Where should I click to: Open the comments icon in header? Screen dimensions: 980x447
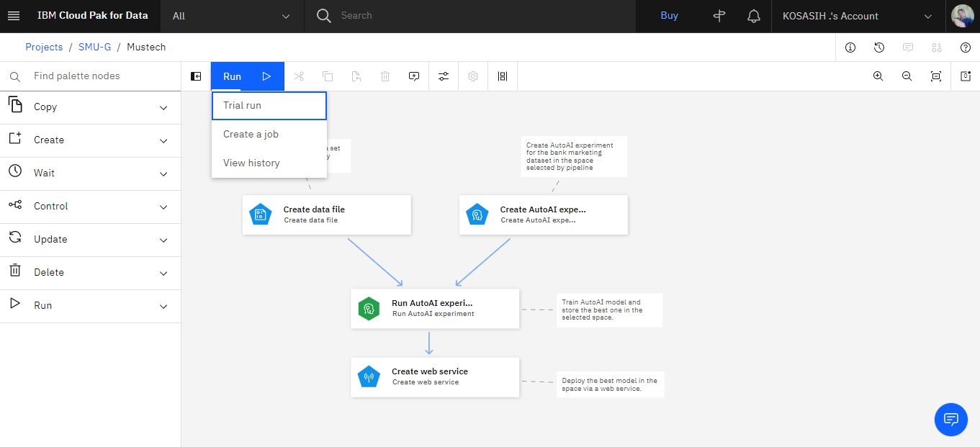908,48
